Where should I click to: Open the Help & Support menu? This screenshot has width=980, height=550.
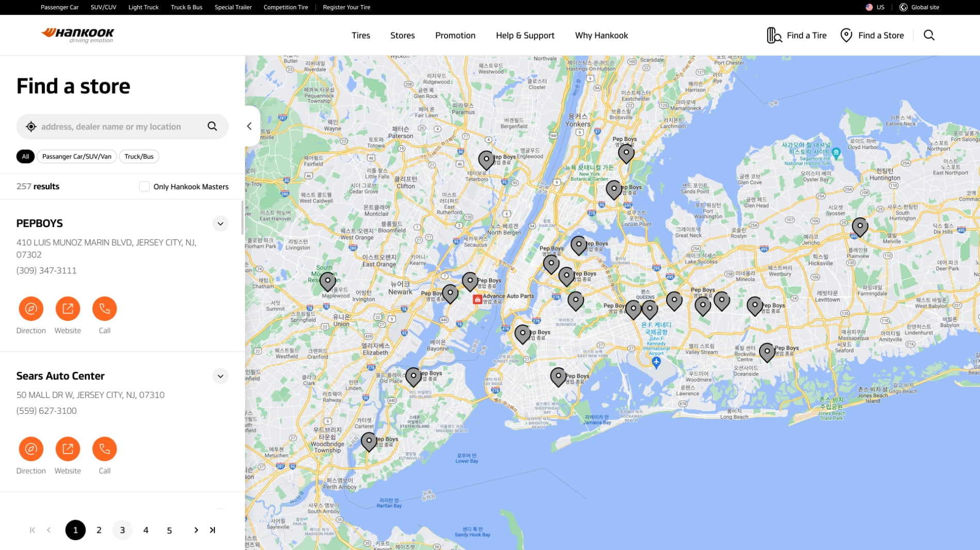tap(525, 35)
